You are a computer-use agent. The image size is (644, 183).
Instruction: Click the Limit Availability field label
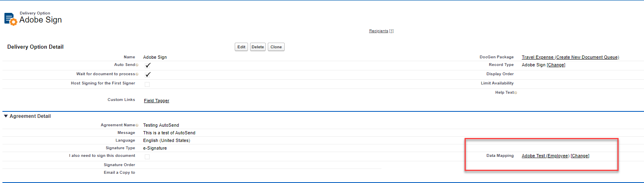tap(497, 83)
